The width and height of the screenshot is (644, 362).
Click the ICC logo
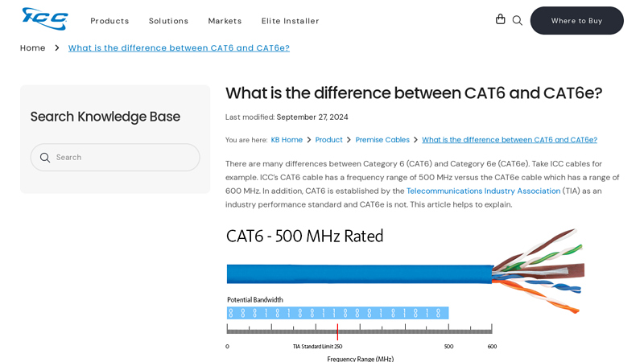tap(45, 19)
